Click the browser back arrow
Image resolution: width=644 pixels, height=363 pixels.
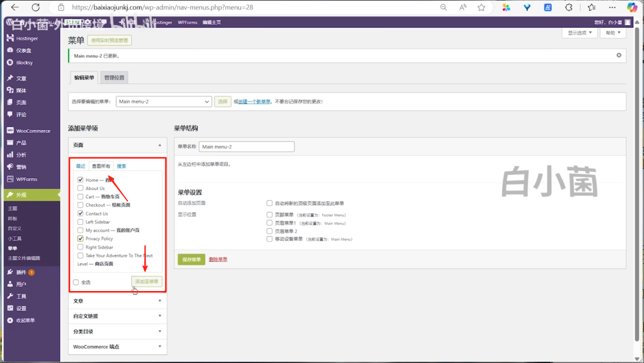point(15,8)
